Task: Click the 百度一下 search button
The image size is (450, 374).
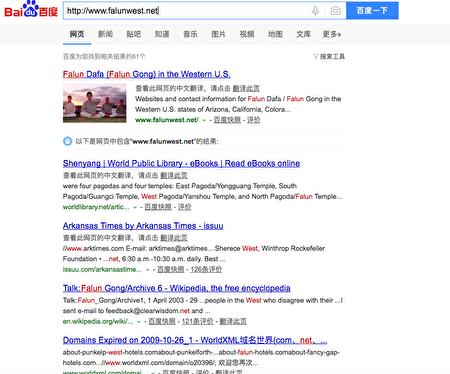Action: [372, 11]
